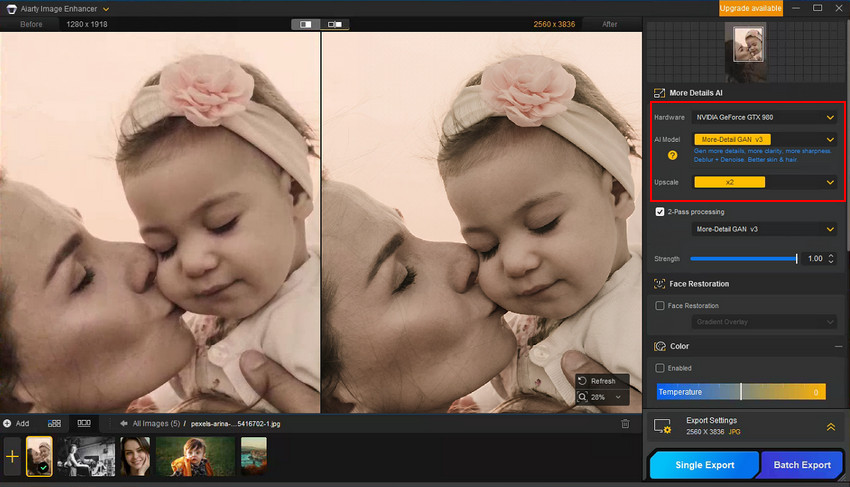
Task: Click the zoom magnifier icon
Action: click(582, 397)
